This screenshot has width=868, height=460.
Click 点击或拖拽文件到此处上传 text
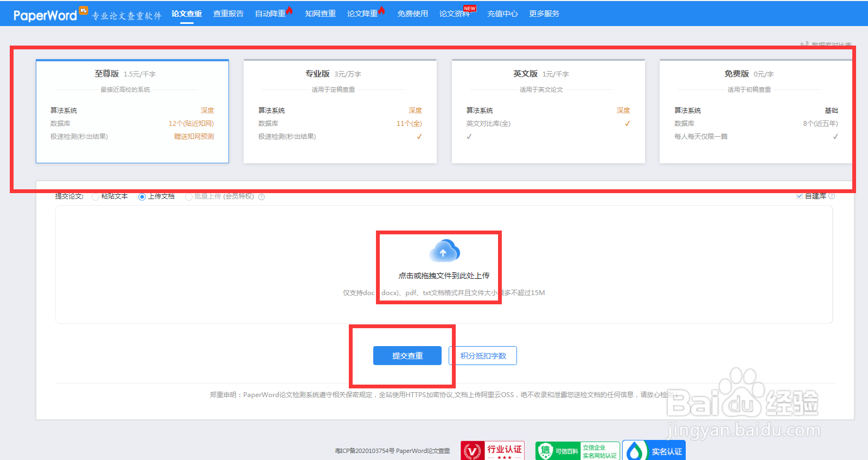click(x=444, y=276)
